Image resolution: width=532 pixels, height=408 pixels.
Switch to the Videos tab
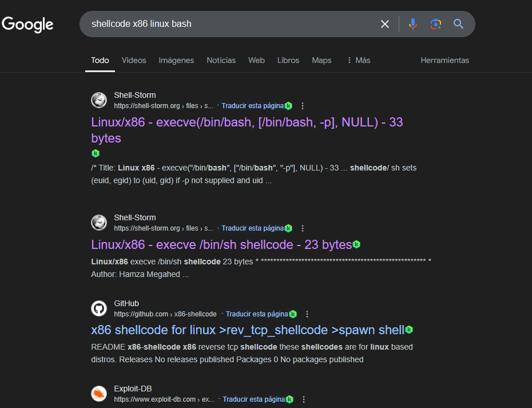tap(134, 61)
